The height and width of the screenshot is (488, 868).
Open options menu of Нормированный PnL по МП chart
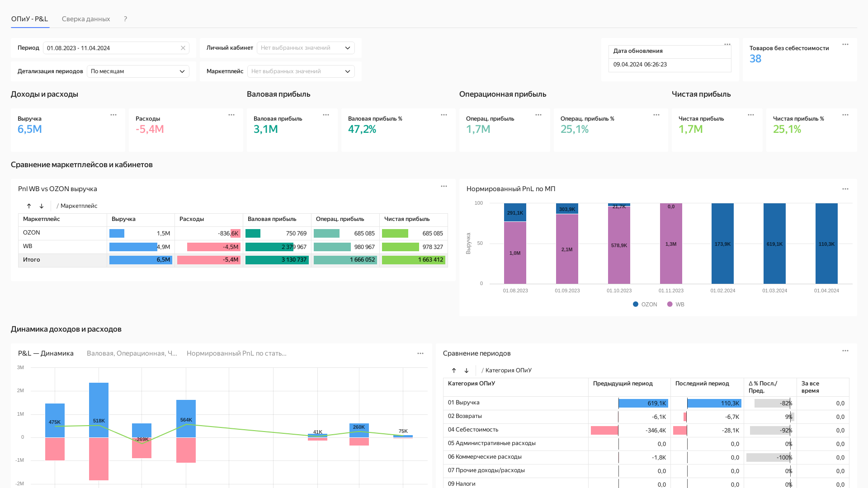[x=845, y=189]
